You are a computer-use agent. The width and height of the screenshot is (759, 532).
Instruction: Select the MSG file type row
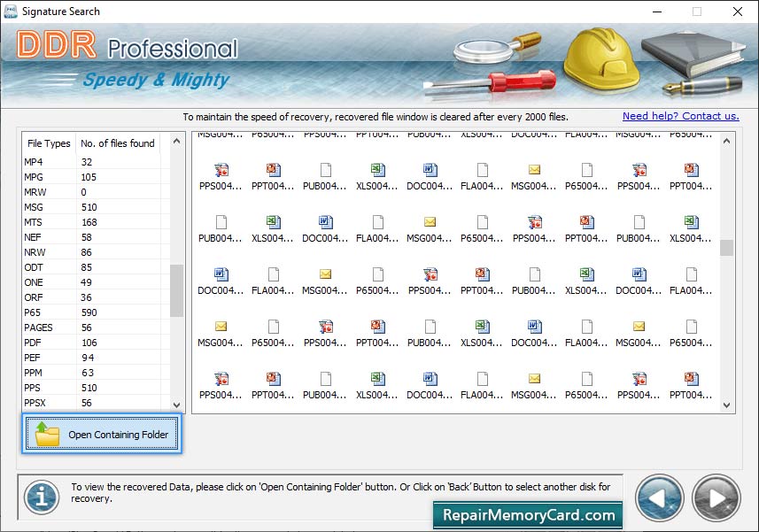click(x=96, y=206)
